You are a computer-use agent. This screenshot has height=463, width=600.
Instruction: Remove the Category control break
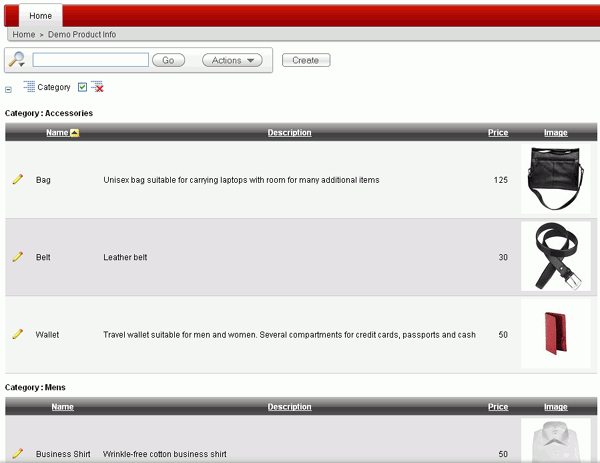coord(98,87)
